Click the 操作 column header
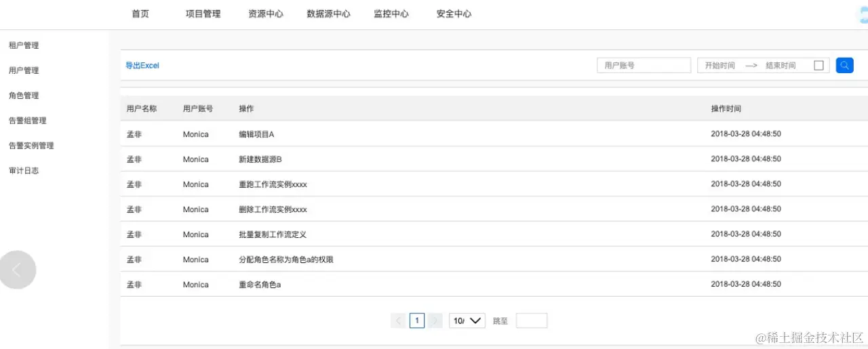 click(x=246, y=108)
